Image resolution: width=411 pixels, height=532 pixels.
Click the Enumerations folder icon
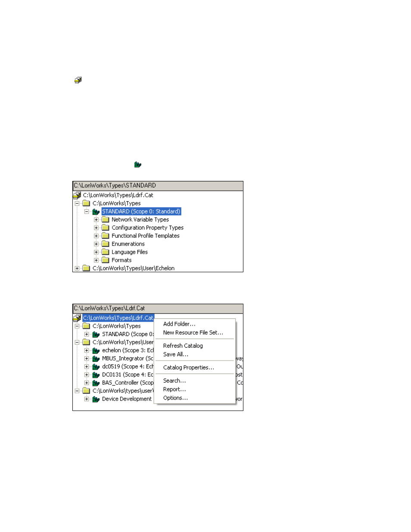[x=105, y=244]
